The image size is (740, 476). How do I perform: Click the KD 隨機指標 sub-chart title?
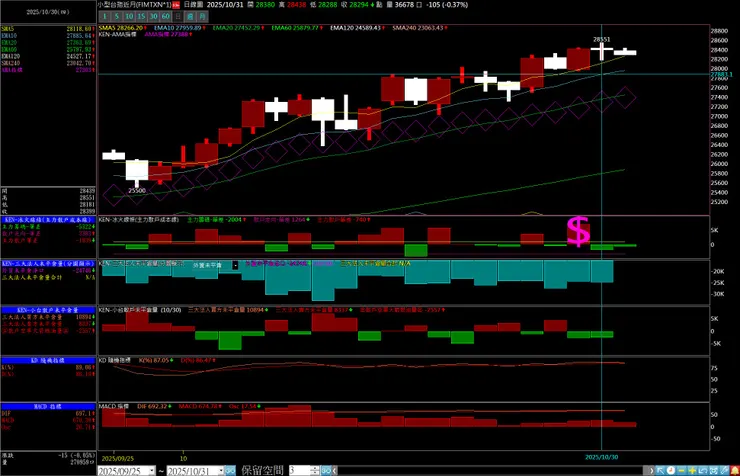point(115,360)
